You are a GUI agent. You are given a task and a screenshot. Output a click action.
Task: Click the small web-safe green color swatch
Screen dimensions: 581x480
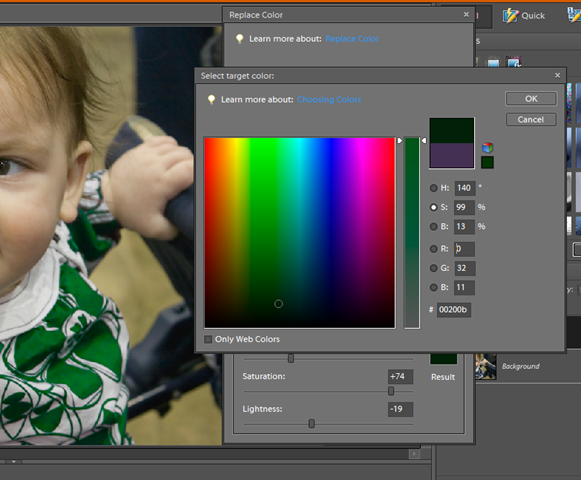pos(487,162)
